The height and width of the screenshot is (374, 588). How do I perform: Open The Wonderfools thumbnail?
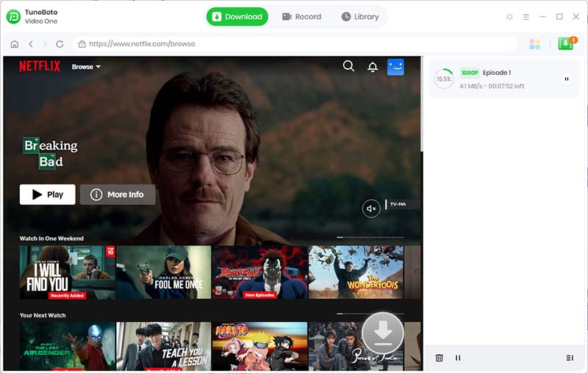(356, 273)
